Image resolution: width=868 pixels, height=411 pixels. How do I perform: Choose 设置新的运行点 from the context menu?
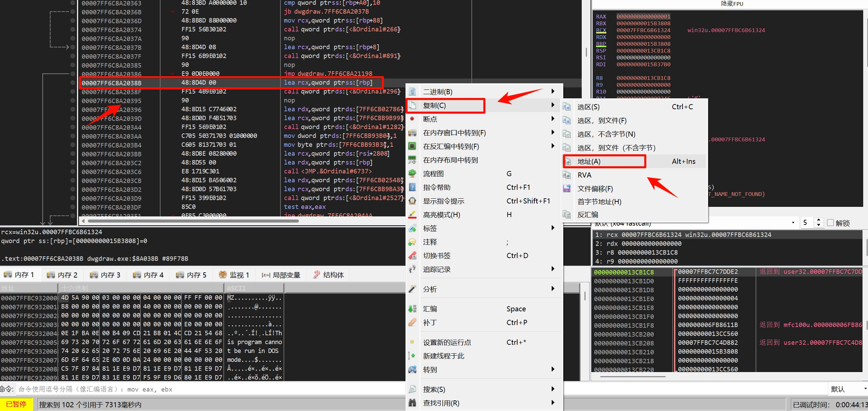[447, 342]
